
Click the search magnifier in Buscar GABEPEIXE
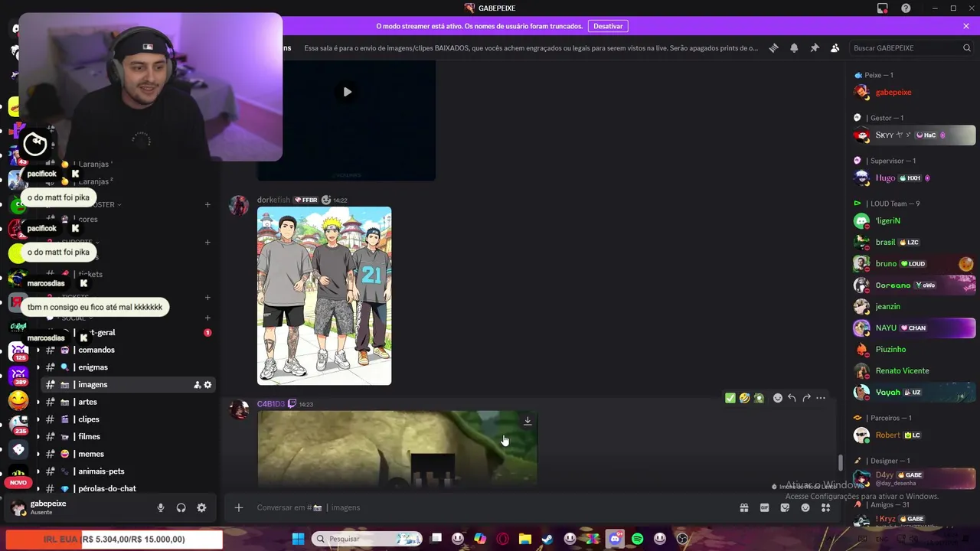coord(967,47)
